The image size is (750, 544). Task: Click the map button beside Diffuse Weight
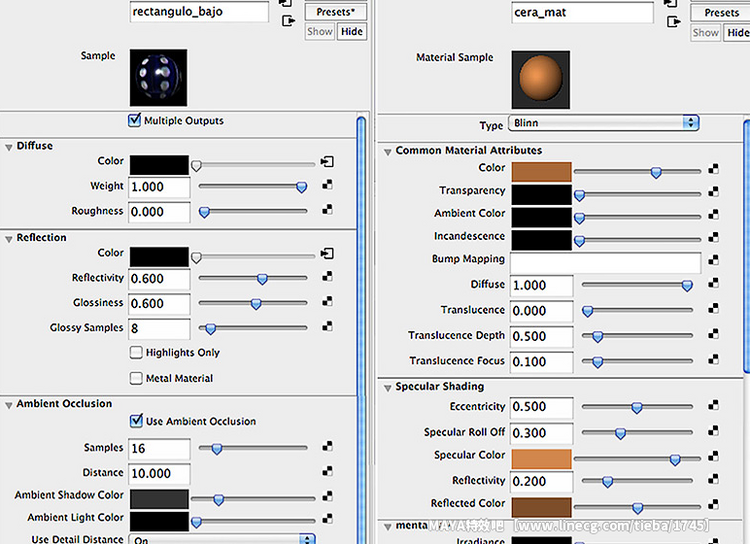tap(327, 185)
